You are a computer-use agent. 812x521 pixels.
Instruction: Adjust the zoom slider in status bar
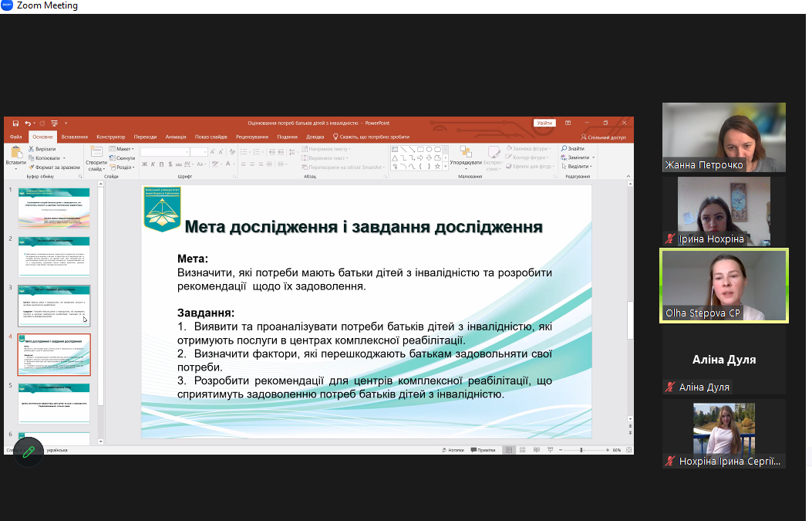tap(581, 450)
